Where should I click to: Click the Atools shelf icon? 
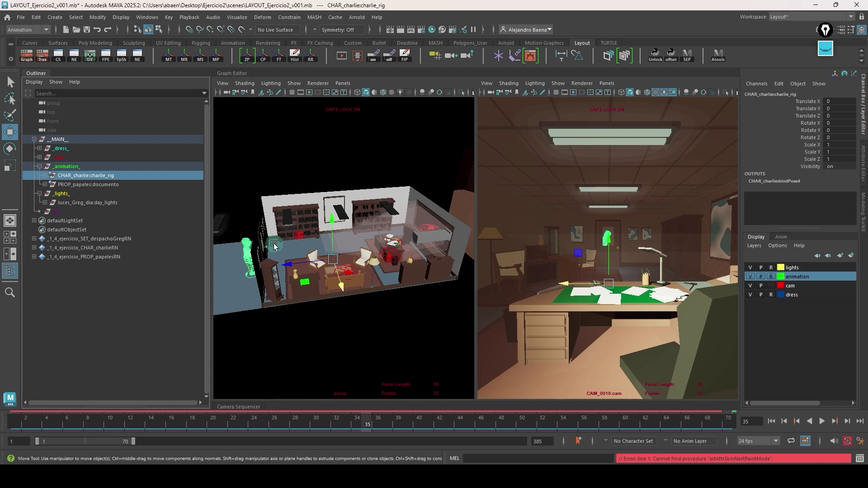pyautogui.click(x=717, y=55)
